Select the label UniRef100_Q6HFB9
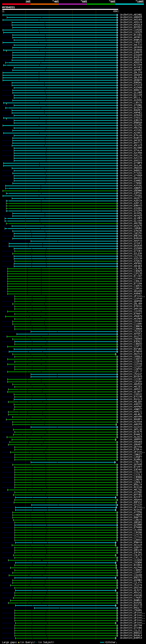 (131, 301)
